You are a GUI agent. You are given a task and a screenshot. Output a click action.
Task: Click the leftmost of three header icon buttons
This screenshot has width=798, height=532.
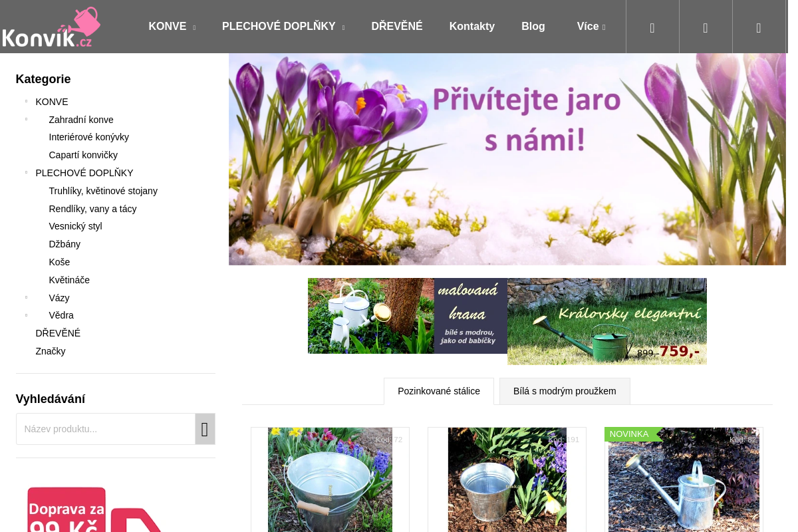[x=652, y=27]
